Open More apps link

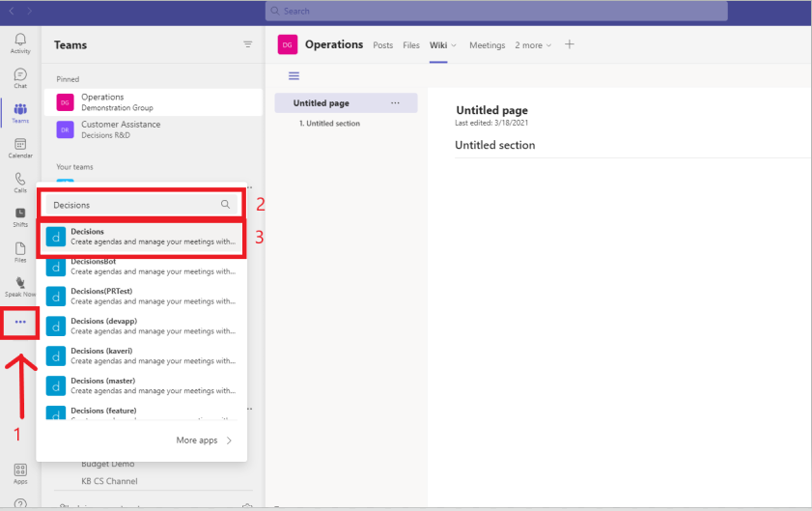click(204, 440)
